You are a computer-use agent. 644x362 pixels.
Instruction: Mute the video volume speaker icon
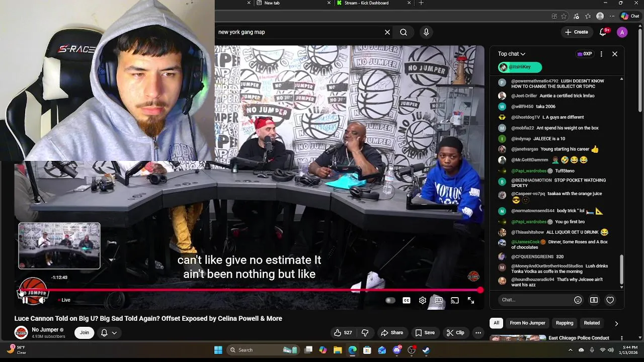(x=42, y=300)
